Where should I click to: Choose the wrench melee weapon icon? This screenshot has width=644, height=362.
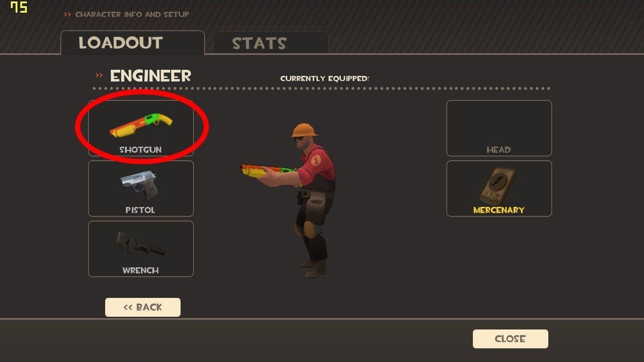140,243
